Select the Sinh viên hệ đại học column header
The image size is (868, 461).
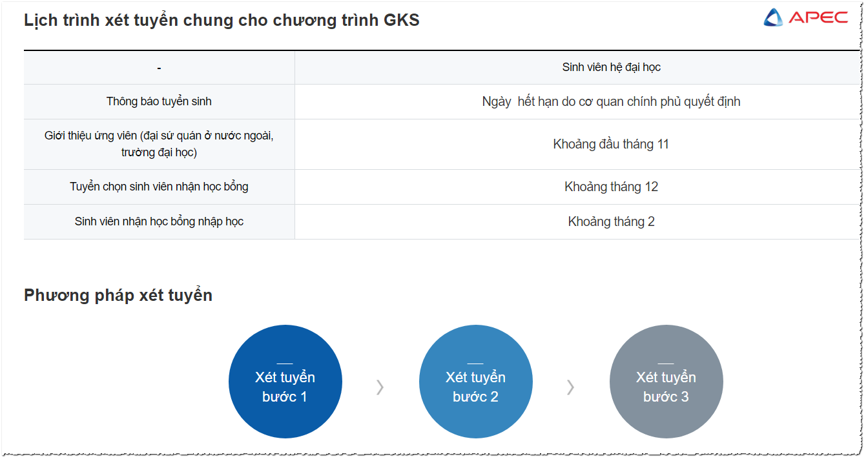pyautogui.click(x=611, y=67)
